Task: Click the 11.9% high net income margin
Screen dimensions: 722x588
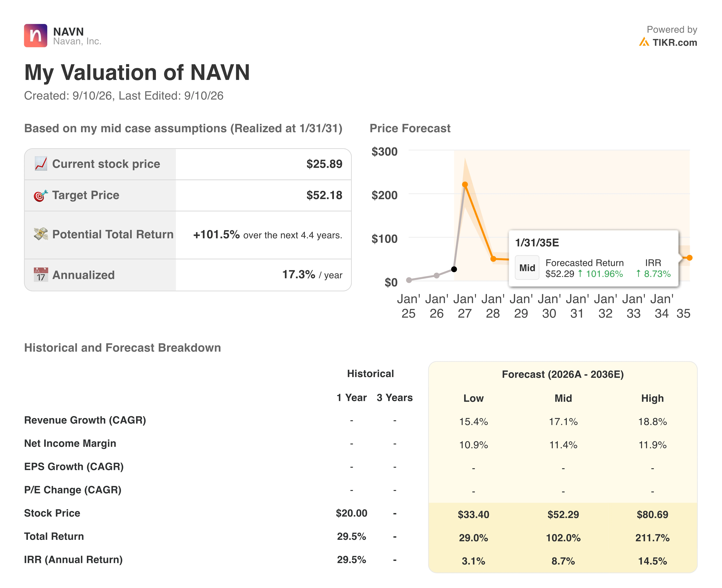Action: [x=653, y=445]
